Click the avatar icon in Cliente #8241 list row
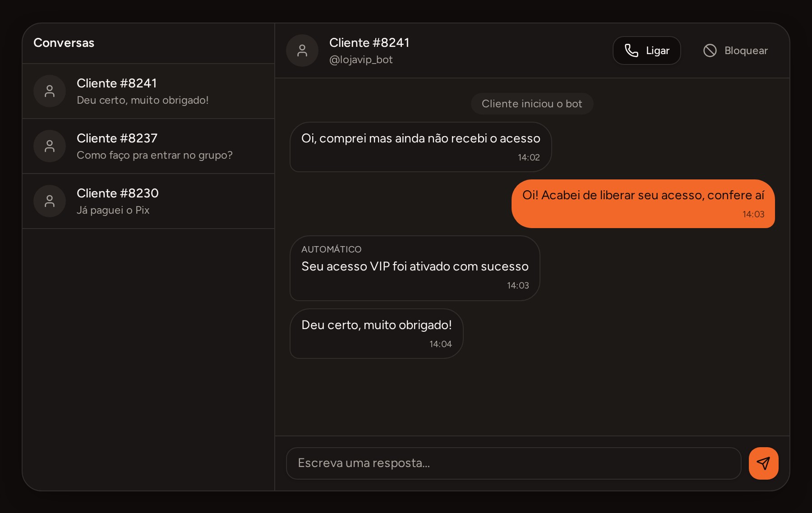 (50, 91)
